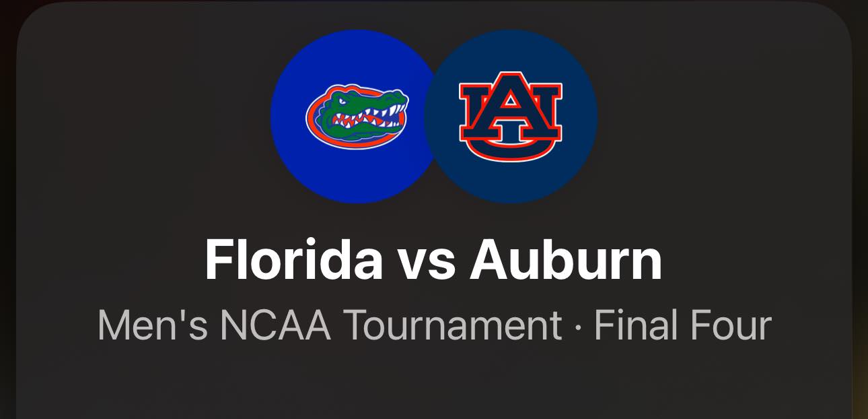Click the word Florida in the title
Image resolution: width=868 pixels, height=419 pixels.
[293, 260]
